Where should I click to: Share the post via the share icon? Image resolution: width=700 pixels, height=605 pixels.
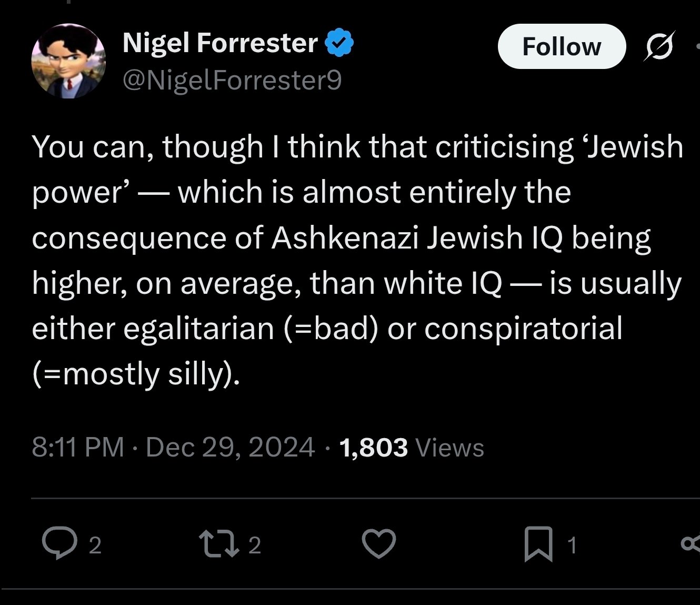pos(691,544)
